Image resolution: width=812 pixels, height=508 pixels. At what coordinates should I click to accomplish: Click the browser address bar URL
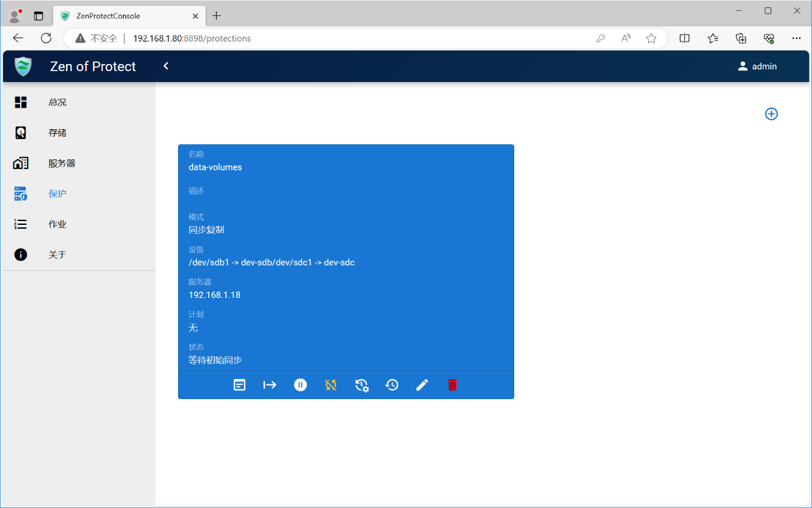coord(191,38)
